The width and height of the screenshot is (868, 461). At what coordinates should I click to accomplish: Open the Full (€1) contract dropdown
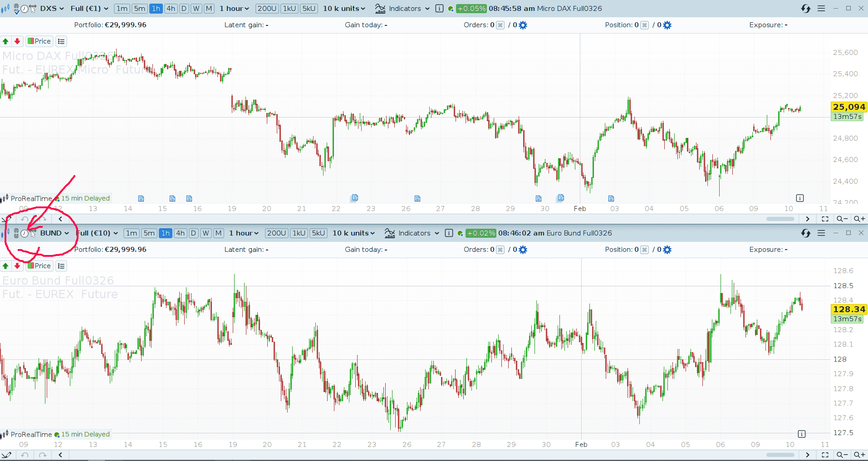tap(89, 9)
